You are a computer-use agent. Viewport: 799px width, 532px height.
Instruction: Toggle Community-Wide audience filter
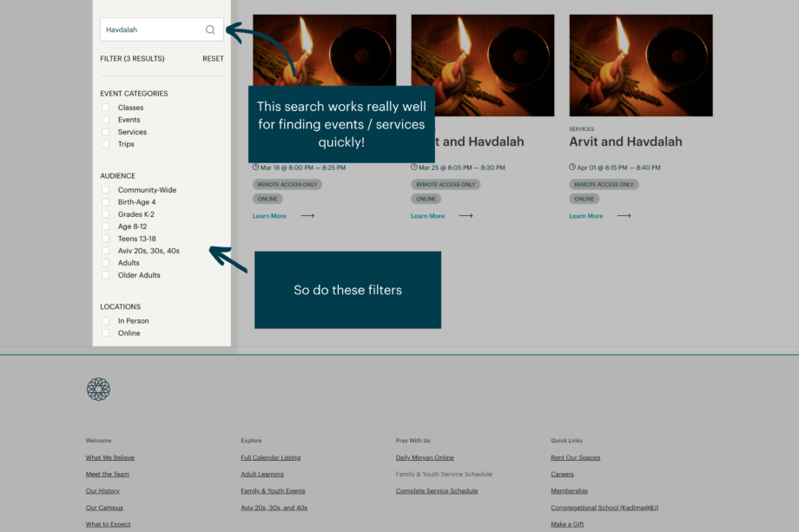[x=105, y=190]
